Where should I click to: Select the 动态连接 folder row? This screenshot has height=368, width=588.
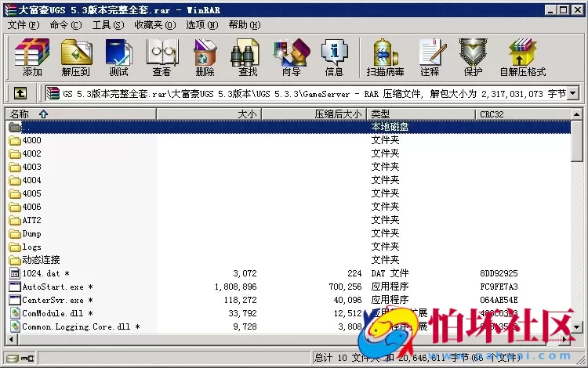[x=288, y=260]
